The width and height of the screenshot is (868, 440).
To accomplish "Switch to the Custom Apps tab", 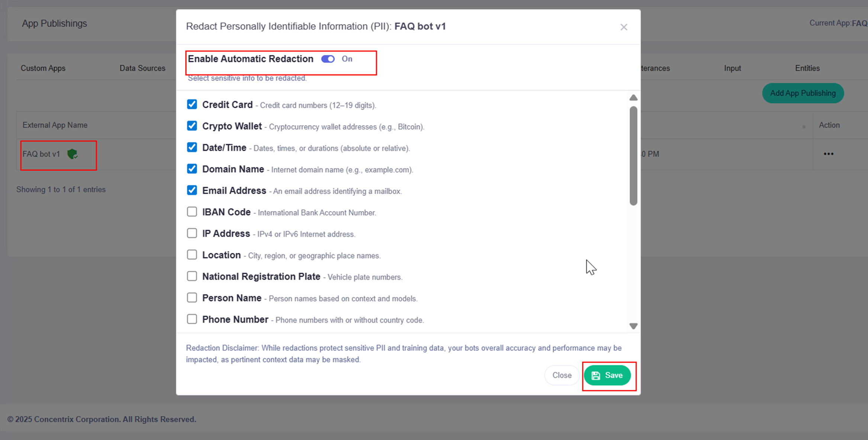I will 43,68.
